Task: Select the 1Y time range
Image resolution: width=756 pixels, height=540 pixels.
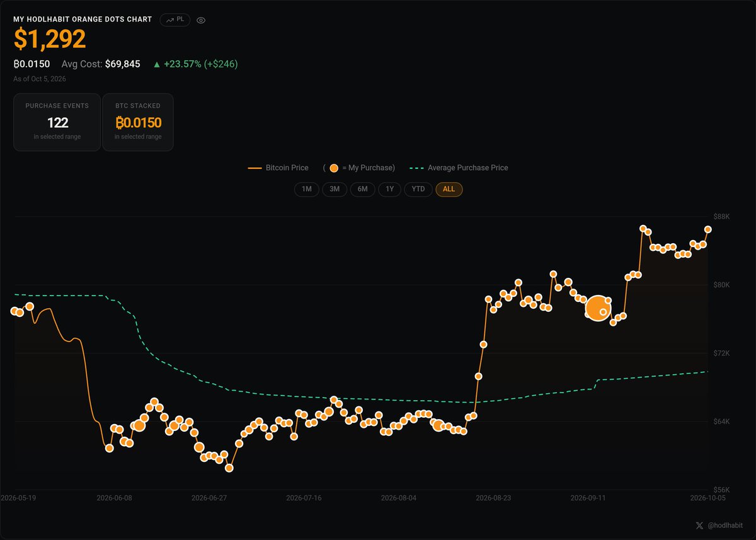Action: pyautogui.click(x=390, y=189)
